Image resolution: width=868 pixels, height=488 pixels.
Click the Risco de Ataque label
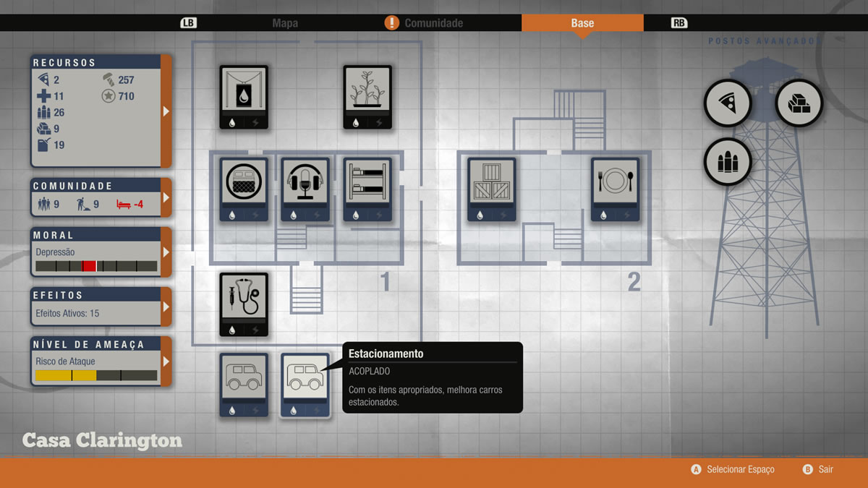pos(65,361)
